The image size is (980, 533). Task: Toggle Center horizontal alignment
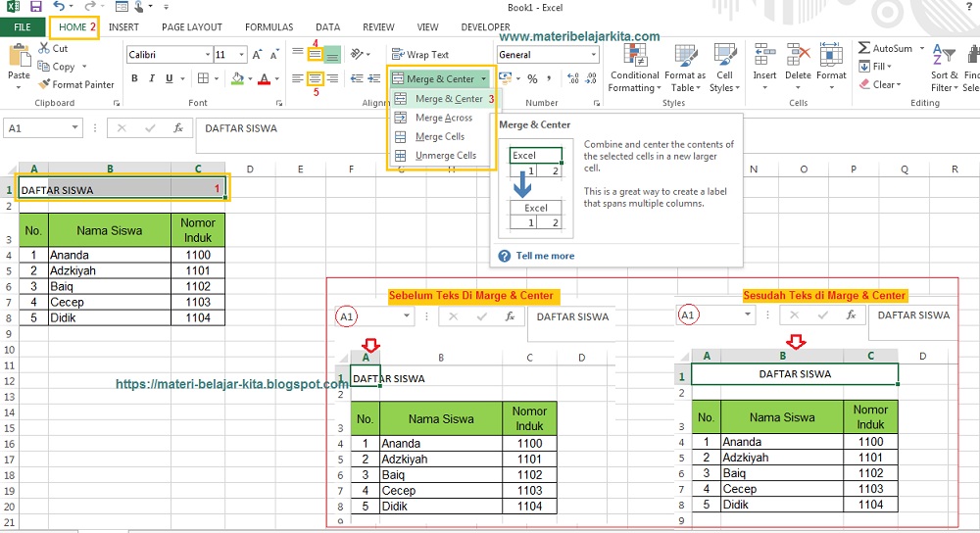tap(315, 78)
